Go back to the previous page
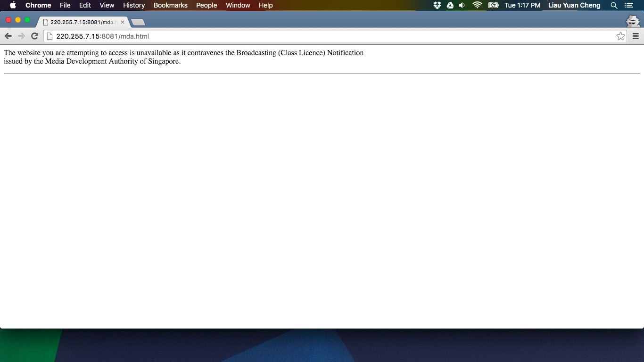Screen dimensions: 644x362 pos(8,36)
